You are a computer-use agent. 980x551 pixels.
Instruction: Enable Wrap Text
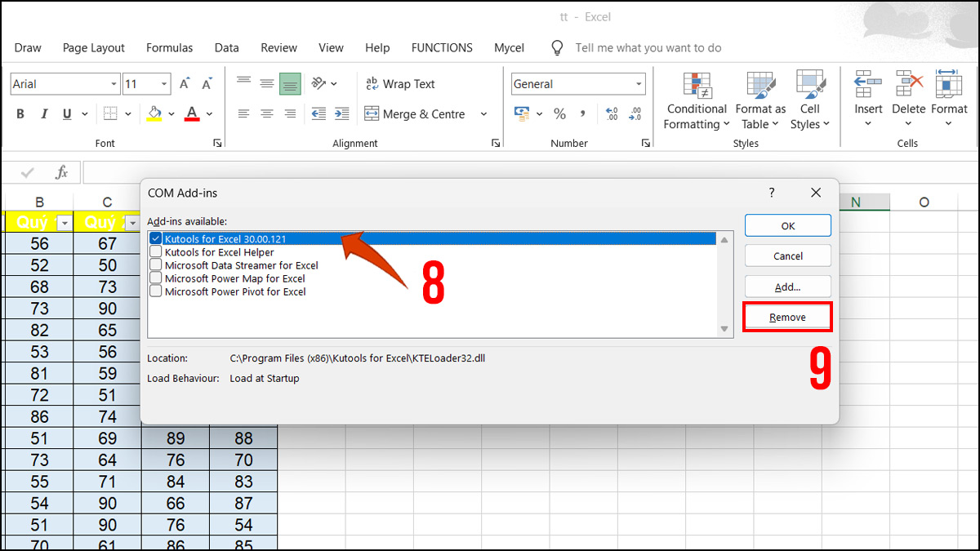(400, 83)
